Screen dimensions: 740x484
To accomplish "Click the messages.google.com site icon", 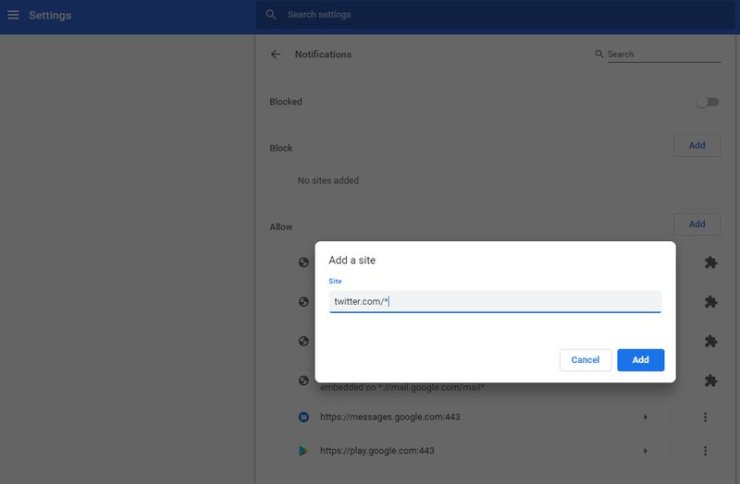I will (x=303, y=417).
